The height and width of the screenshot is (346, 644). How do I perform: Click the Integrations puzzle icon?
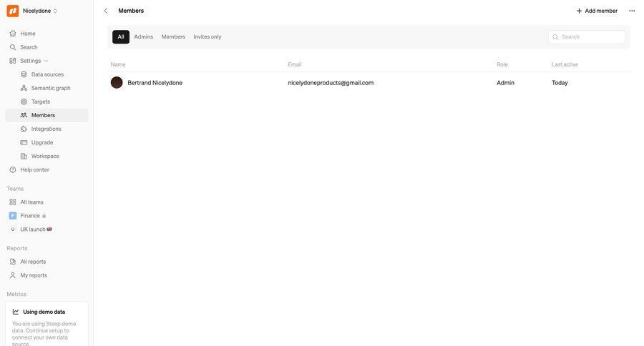(24, 129)
